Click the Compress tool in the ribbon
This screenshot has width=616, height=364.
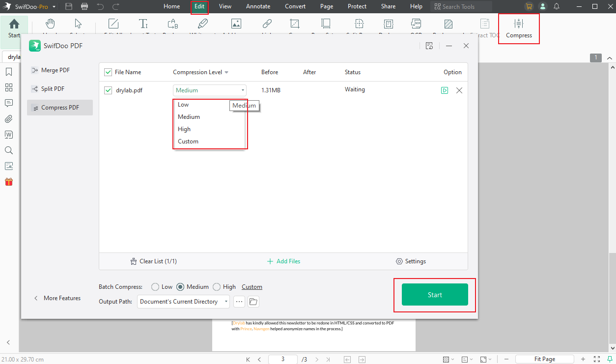point(519,28)
